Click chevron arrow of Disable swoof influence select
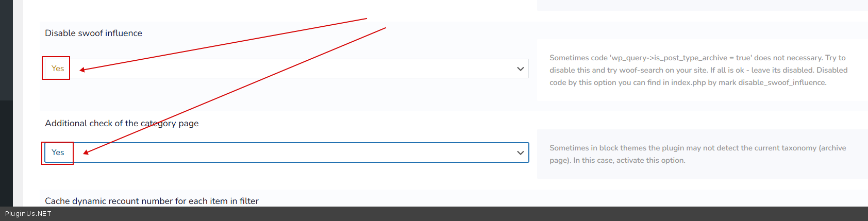 click(520, 69)
